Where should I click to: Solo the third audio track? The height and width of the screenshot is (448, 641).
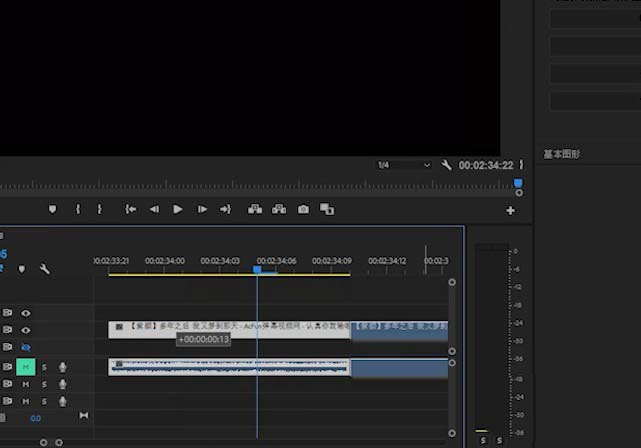[44, 401]
